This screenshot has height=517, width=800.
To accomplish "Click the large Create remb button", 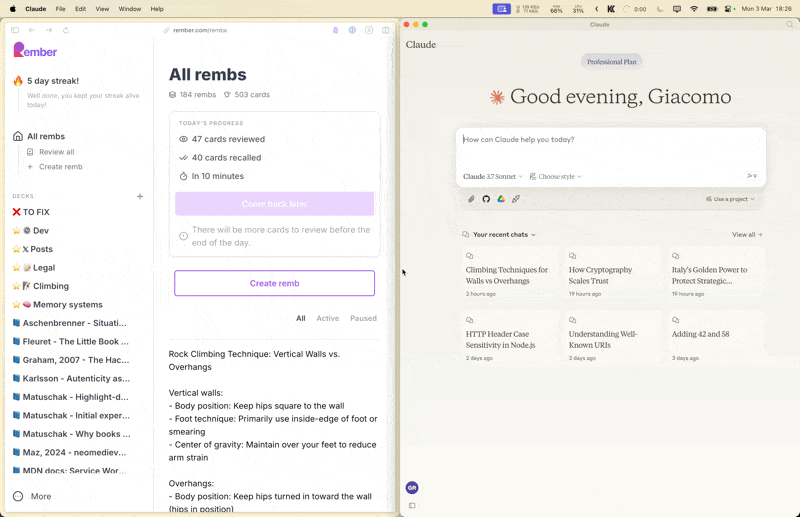I will point(274,283).
